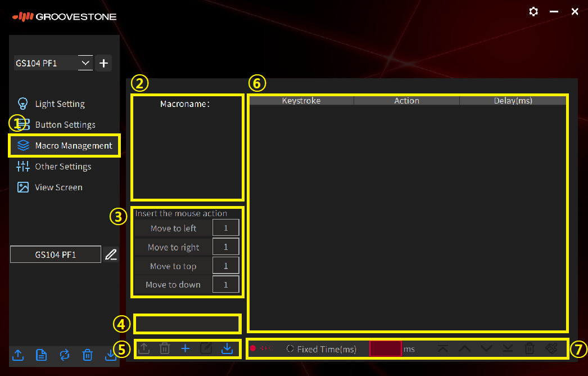This screenshot has height=376, width=588.
Task: Expand the GS104 PF1 profile dropdown
Action: click(85, 63)
